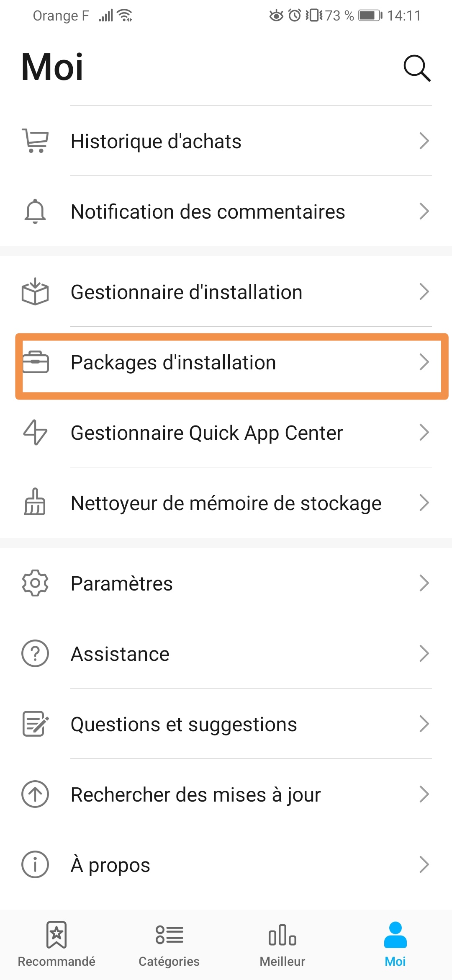Expand the Historique d'achats chevron
The width and height of the screenshot is (452, 980).
click(x=424, y=141)
